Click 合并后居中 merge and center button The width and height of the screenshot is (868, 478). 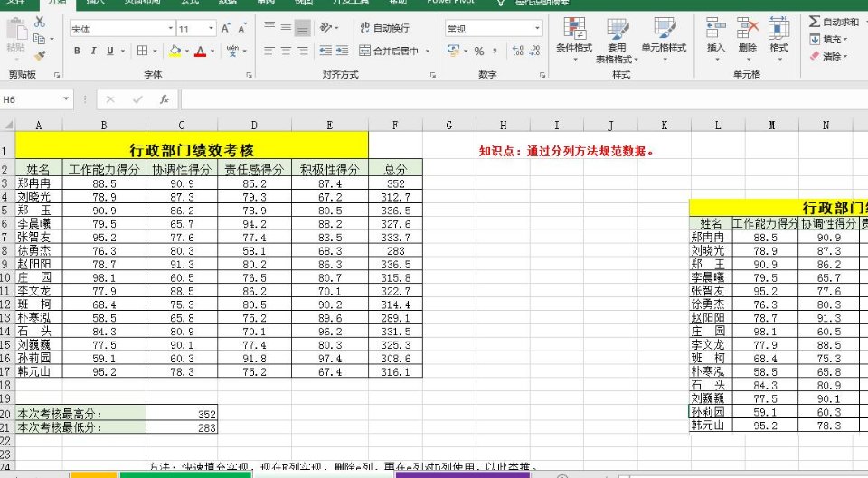click(x=389, y=51)
